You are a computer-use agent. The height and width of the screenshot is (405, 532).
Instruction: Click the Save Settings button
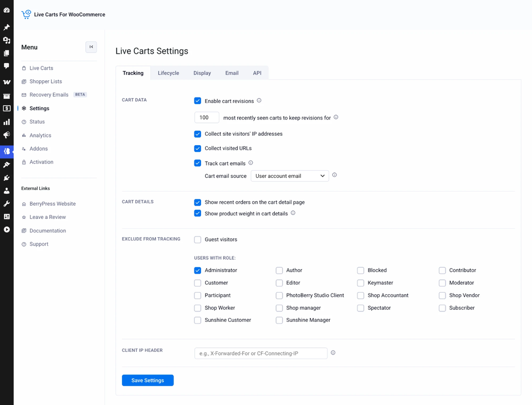click(147, 380)
